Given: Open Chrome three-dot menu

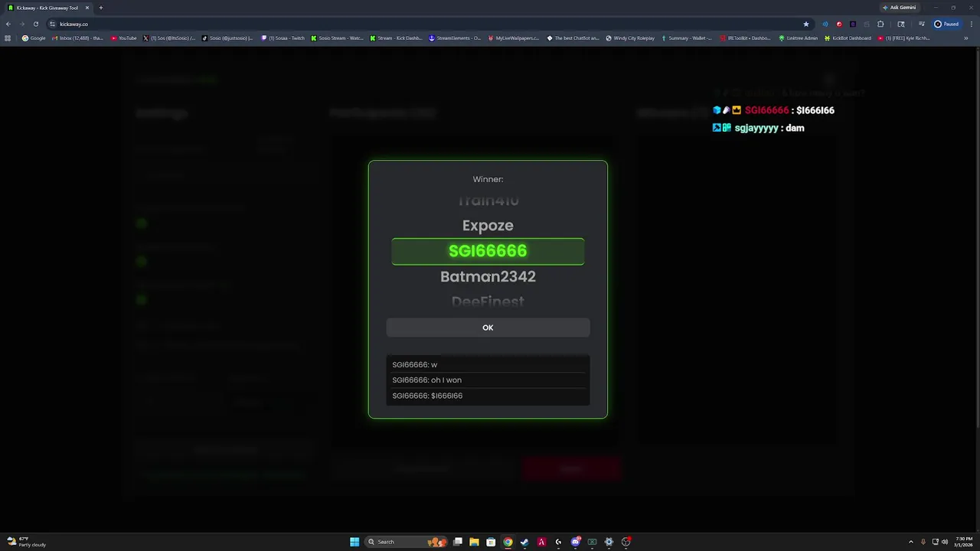Looking at the screenshot, I should point(970,24).
